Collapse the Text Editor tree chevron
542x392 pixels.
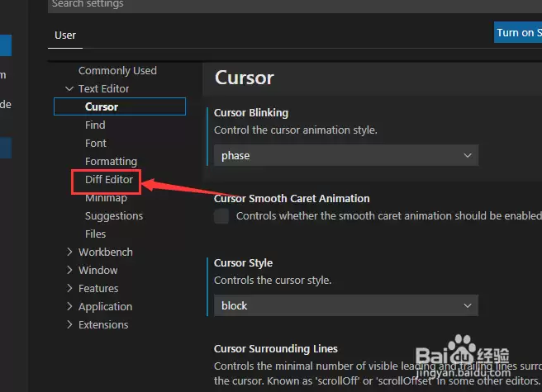click(69, 89)
